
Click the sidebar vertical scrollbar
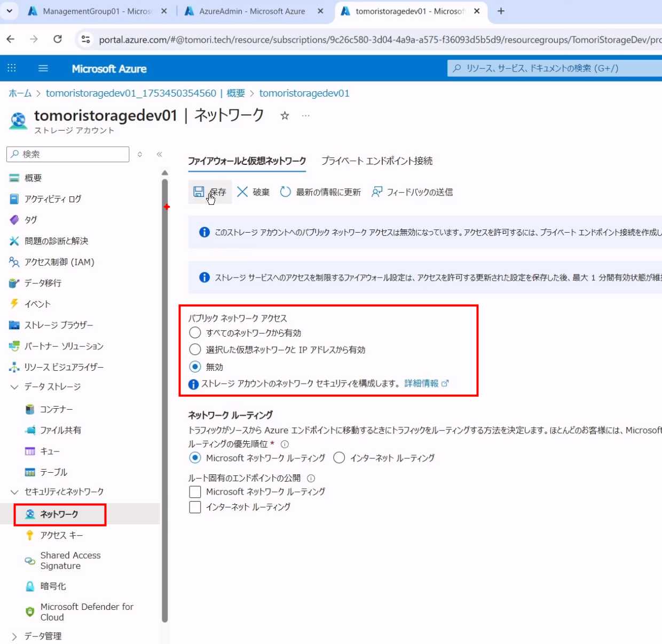(x=165, y=400)
